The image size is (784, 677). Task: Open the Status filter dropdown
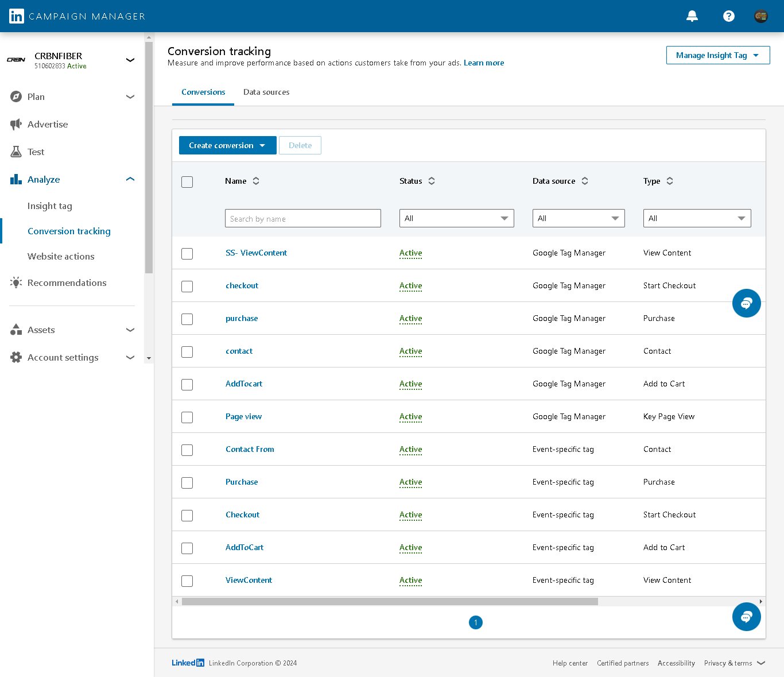click(456, 218)
